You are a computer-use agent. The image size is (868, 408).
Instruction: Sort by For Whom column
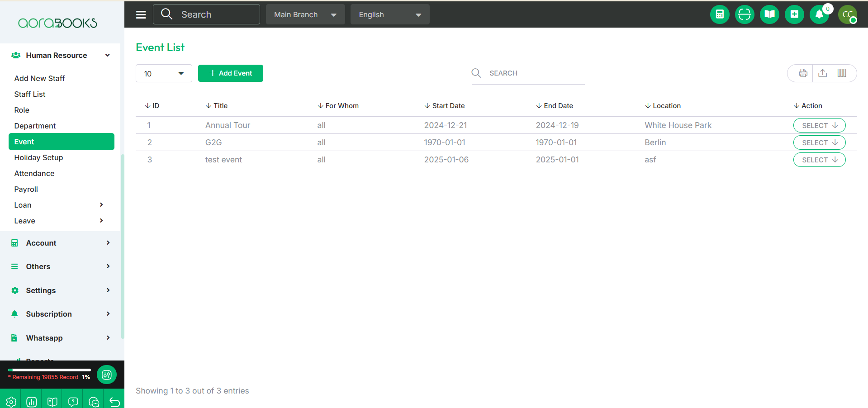338,106
